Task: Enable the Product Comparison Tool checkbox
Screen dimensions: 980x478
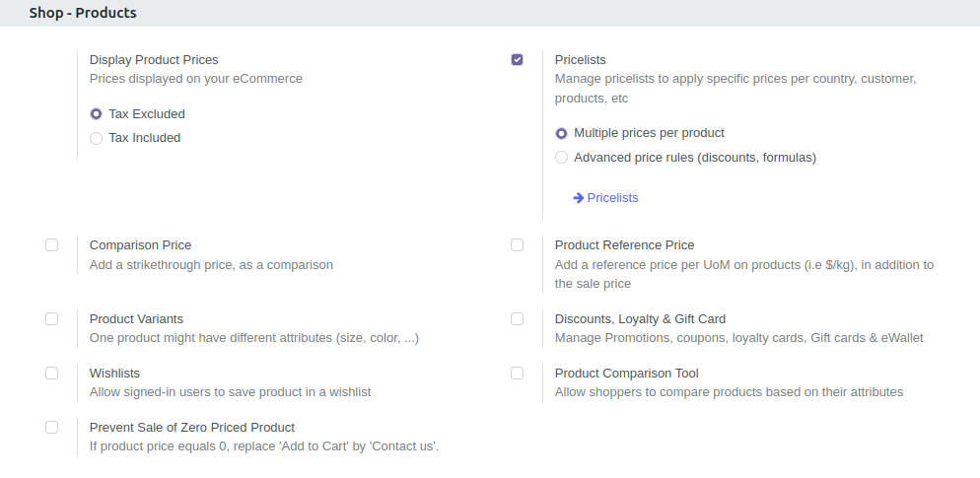Action: click(x=517, y=373)
